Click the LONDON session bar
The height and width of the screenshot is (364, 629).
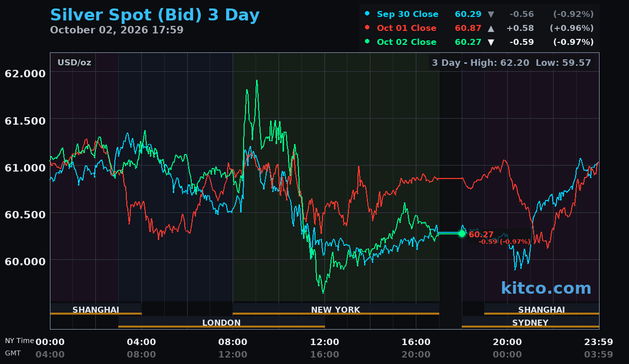pyautogui.click(x=222, y=323)
